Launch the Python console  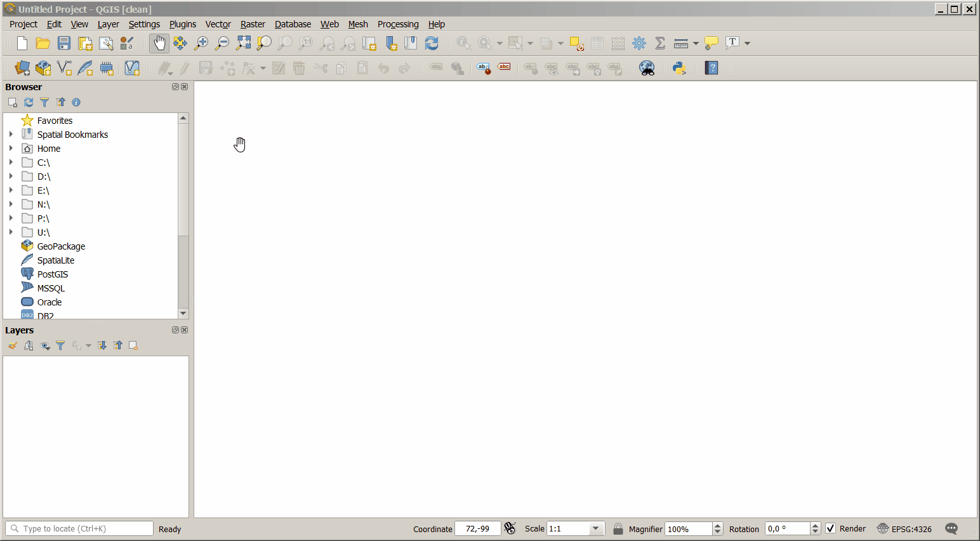[x=679, y=68]
